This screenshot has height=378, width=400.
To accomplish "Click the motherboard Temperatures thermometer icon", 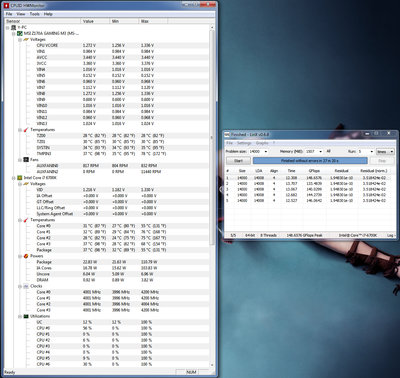I will 26,130.
